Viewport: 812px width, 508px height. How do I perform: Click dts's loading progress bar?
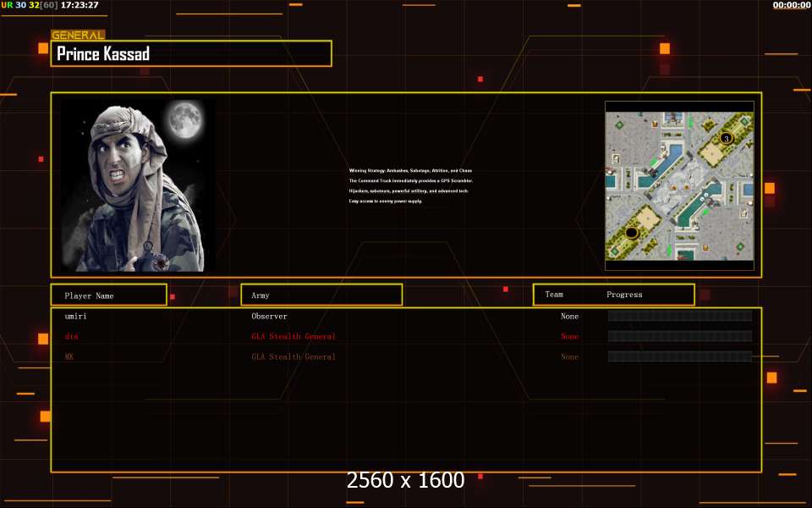point(680,336)
